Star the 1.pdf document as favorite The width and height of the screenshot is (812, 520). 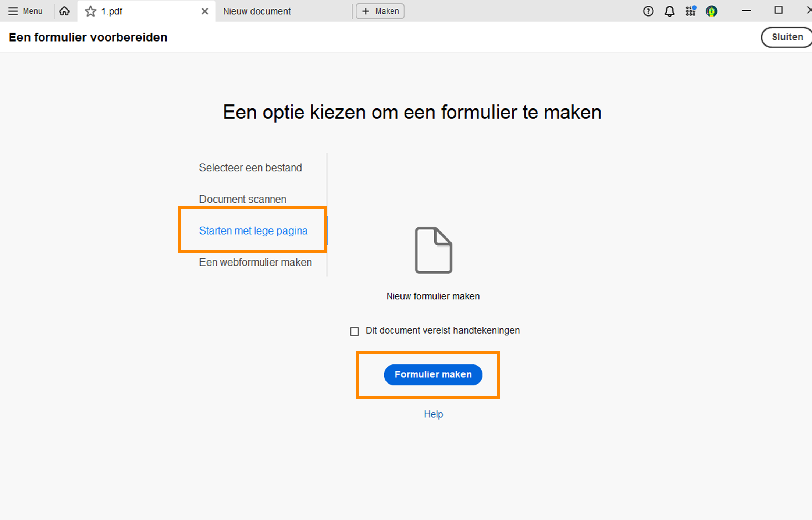[90, 11]
